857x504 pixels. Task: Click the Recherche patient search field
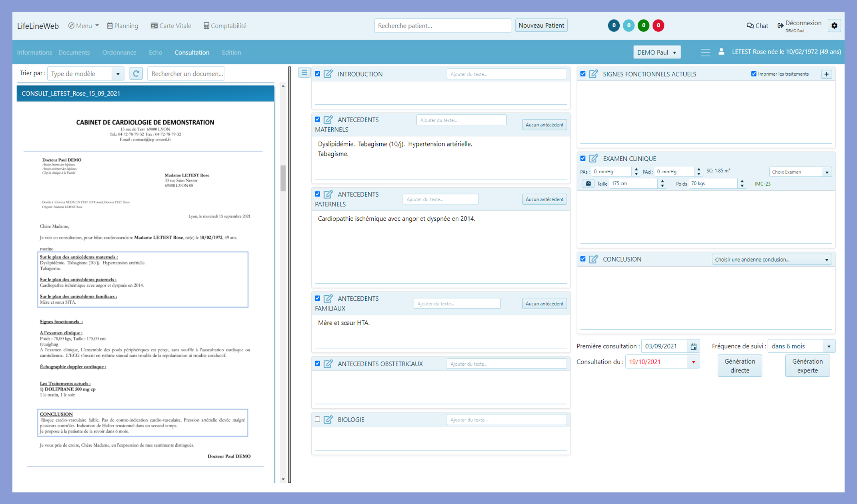tap(443, 26)
